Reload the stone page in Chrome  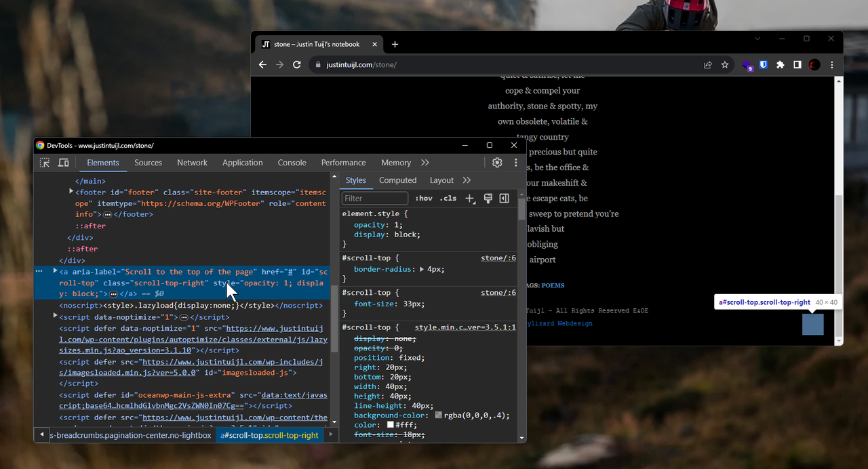pyautogui.click(x=296, y=65)
